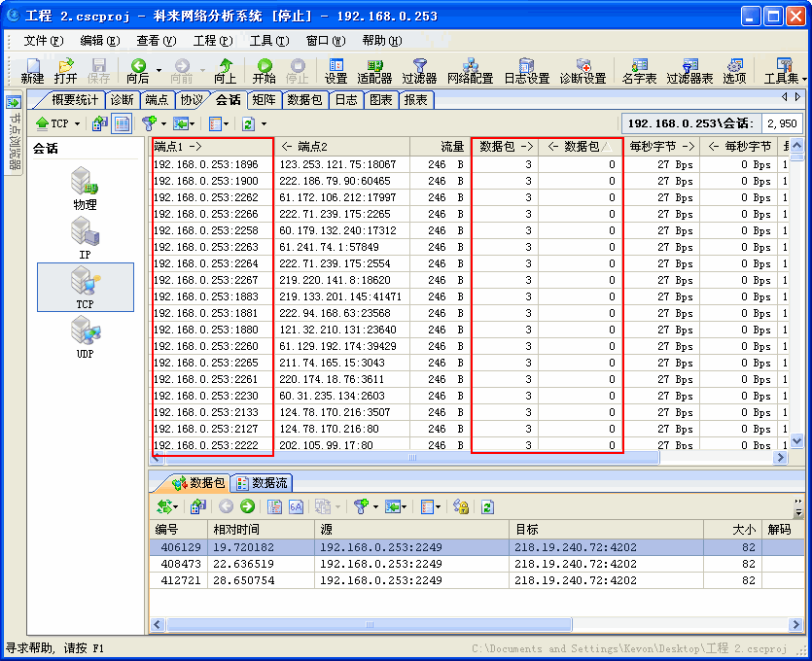Click the 打开 (Open) project icon
The height and width of the screenshot is (661, 812).
tap(65, 70)
